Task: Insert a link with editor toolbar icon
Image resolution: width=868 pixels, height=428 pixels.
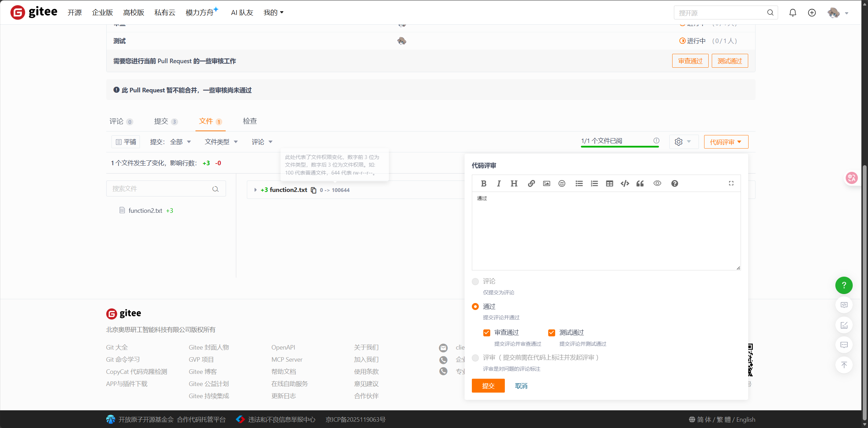Action: click(x=531, y=184)
